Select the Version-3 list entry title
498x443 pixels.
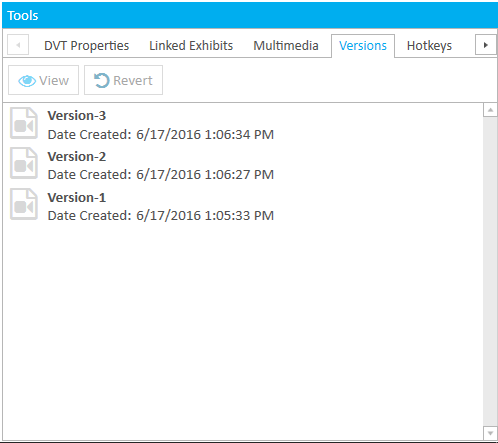click(77, 116)
